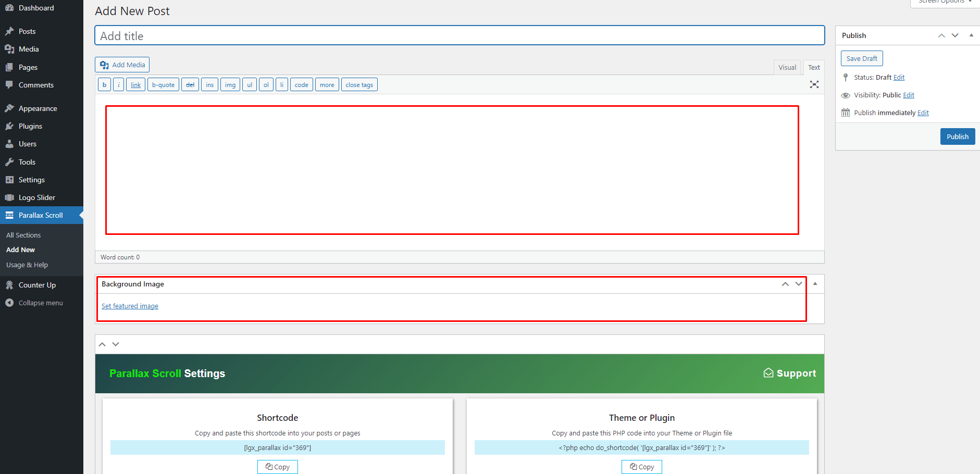Copy the shortcode with Copy button
The width and height of the screenshot is (980, 474).
[x=278, y=467]
